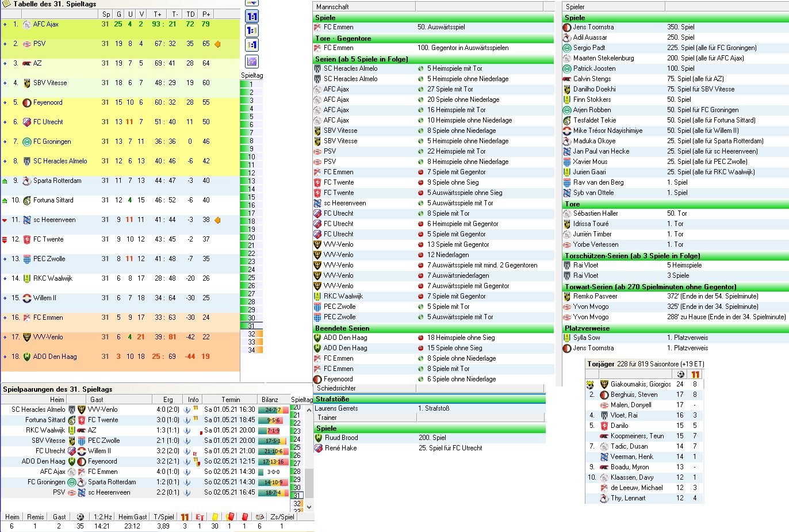Open match info for RKC Waalwijk vs AZ

click(x=187, y=431)
